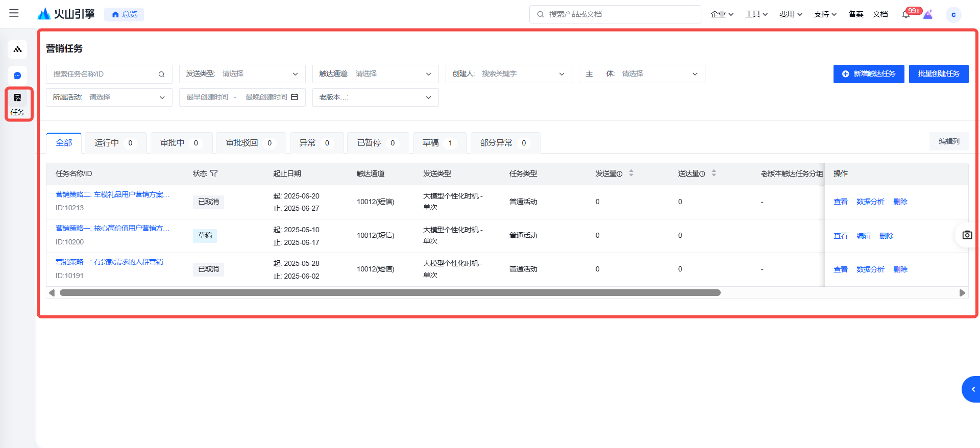
Task: Click 编辑 for task ID 10200
Action: tap(863, 236)
